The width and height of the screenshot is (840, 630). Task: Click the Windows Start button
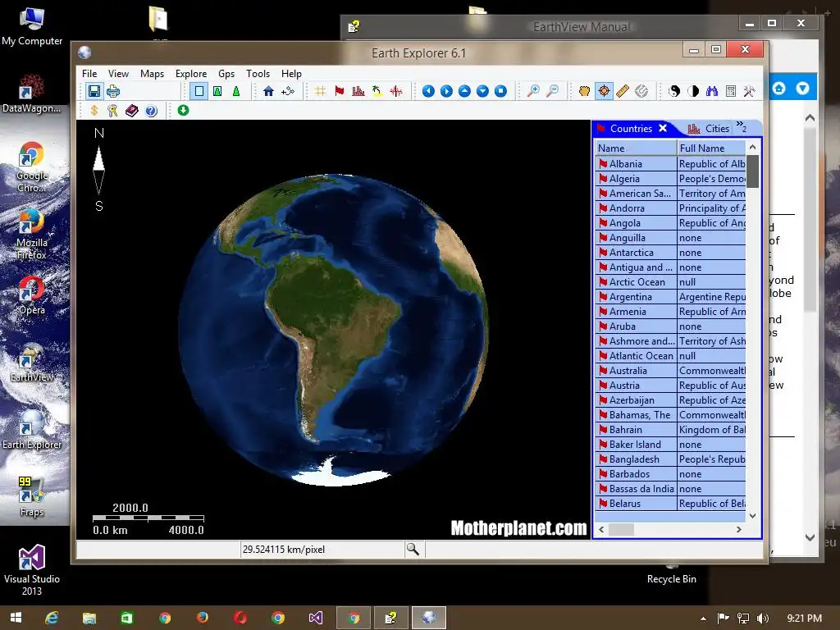16,618
